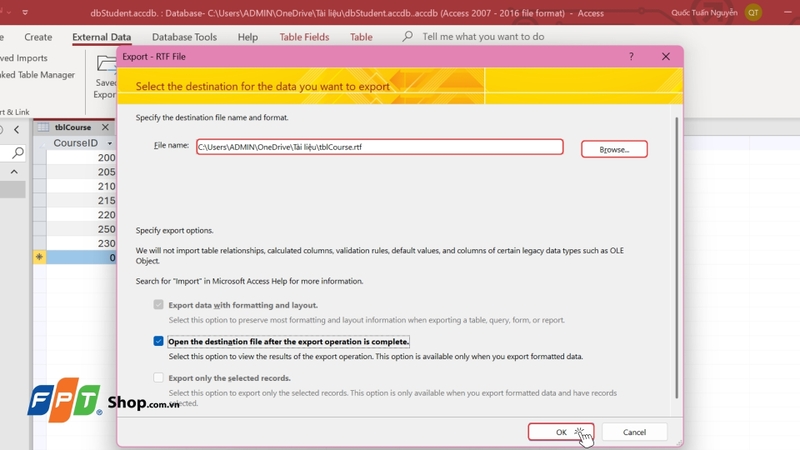Toggle 'Export only the selected records' checkbox

click(x=158, y=378)
